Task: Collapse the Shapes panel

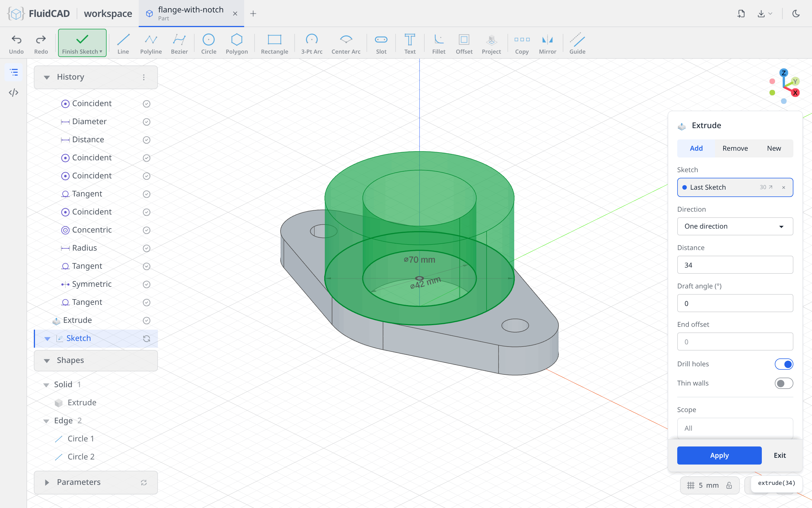Action: coord(47,361)
